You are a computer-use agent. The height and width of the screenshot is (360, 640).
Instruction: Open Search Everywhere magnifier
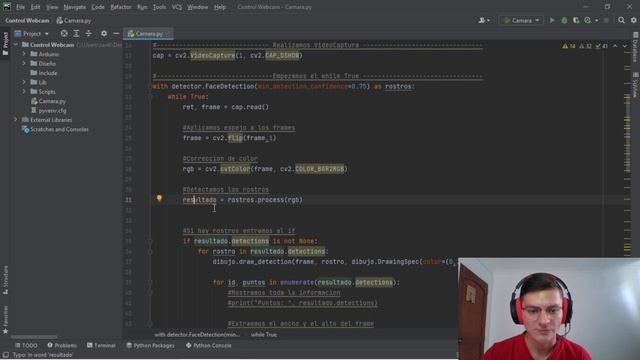(x=621, y=20)
